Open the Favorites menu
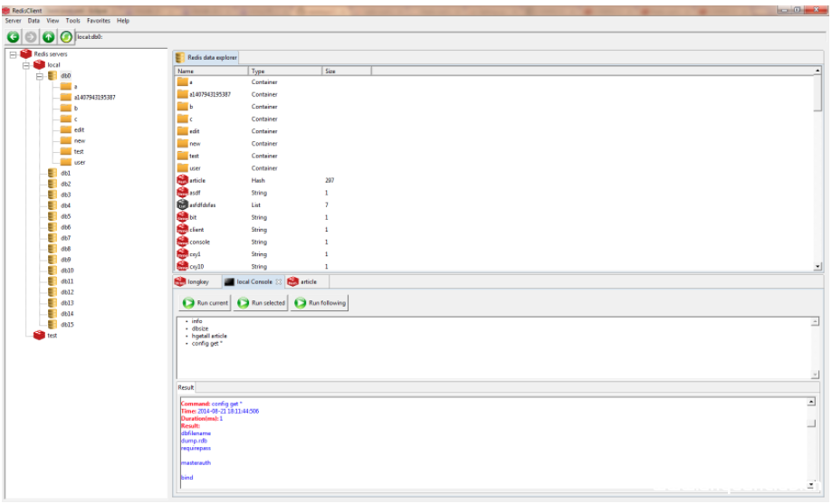 98,20
